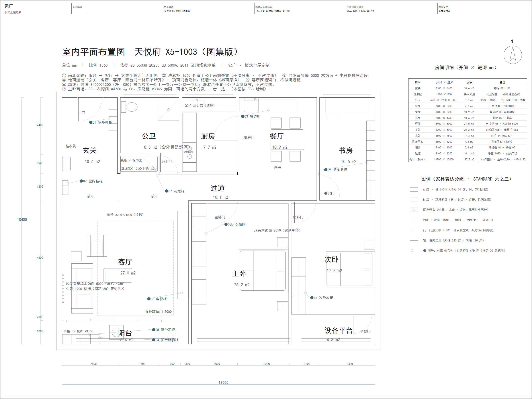The width and height of the screenshot is (532, 399).
Task: Click the 全屋免拉手 note in the title block
Action: click(x=444, y=11)
